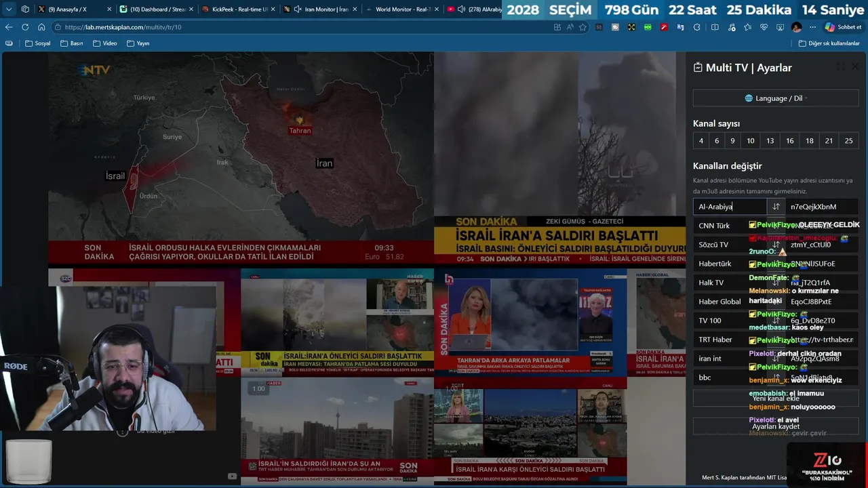Viewport: 868px width, 488px height.
Task: Open the Video bookmarks folder
Action: [105, 43]
